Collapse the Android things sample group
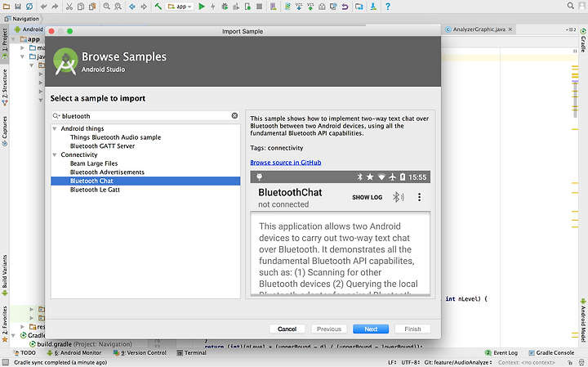Image resolution: width=588 pixels, height=367 pixels. (55, 128)
